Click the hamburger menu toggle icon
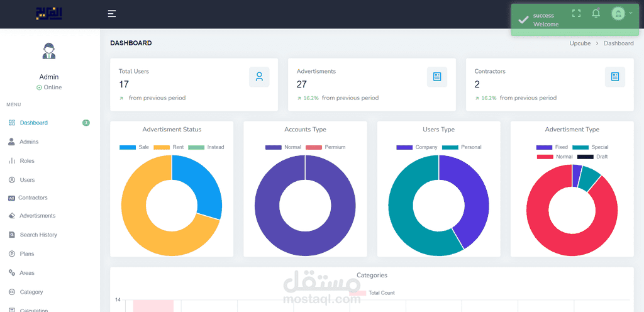Viewport: 644px width, 312px height. coord(112,14)
